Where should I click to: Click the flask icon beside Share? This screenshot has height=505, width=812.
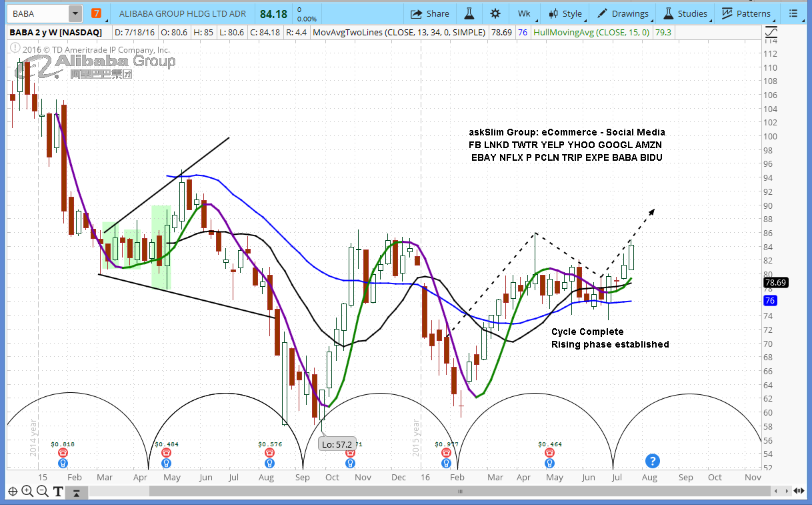pyautogui.click(x=469, y=13)
